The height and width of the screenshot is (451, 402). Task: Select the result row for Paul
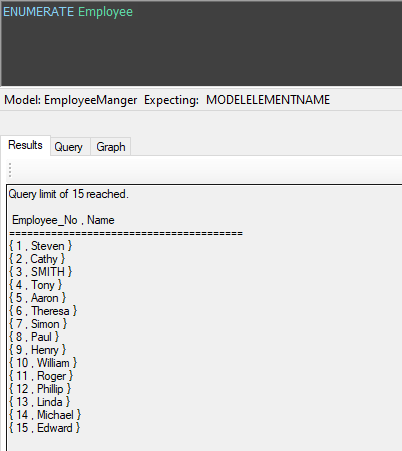tap(34, 337)
